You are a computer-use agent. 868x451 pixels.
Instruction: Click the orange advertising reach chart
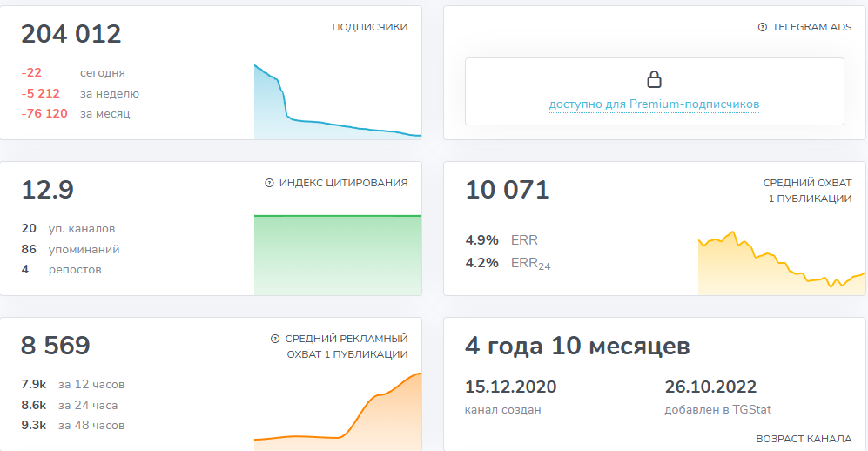(337, 414)
